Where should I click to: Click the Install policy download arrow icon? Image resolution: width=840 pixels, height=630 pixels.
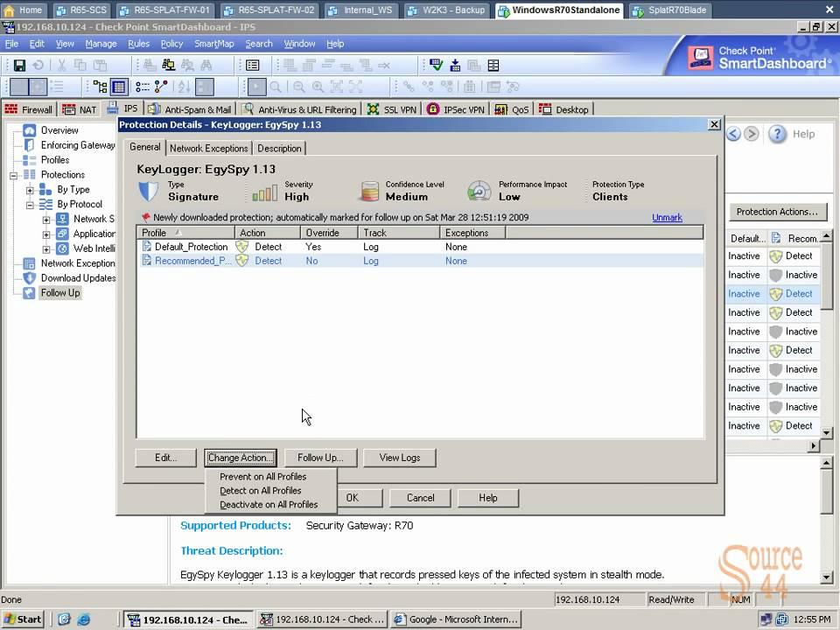click(x=455, y=66)
